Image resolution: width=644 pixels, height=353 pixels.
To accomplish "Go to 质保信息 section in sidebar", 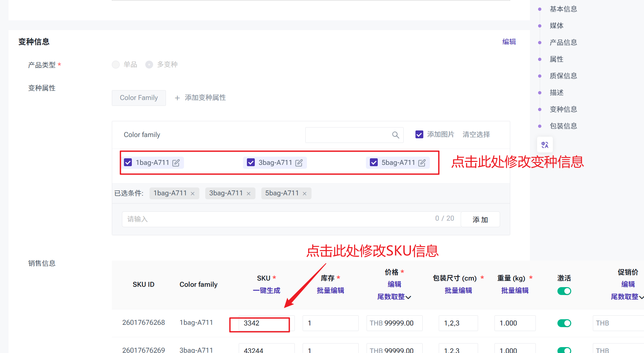I will [x=563, y=76].
